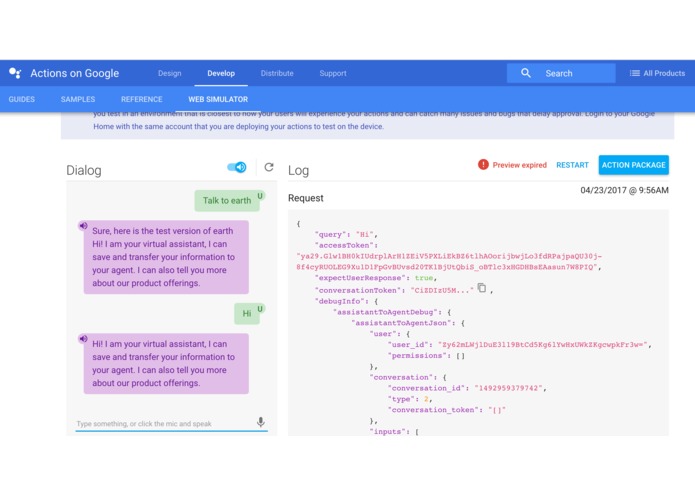Go to the GUIDES section
Image resolution: width=695 pixels, height=494 pixels.
point(21,99)
